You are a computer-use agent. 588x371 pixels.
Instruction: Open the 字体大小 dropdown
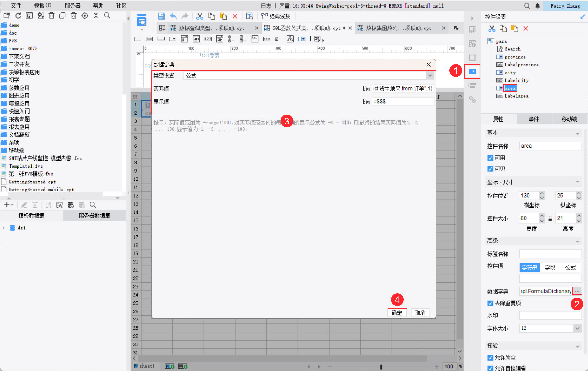pos(577,328)
